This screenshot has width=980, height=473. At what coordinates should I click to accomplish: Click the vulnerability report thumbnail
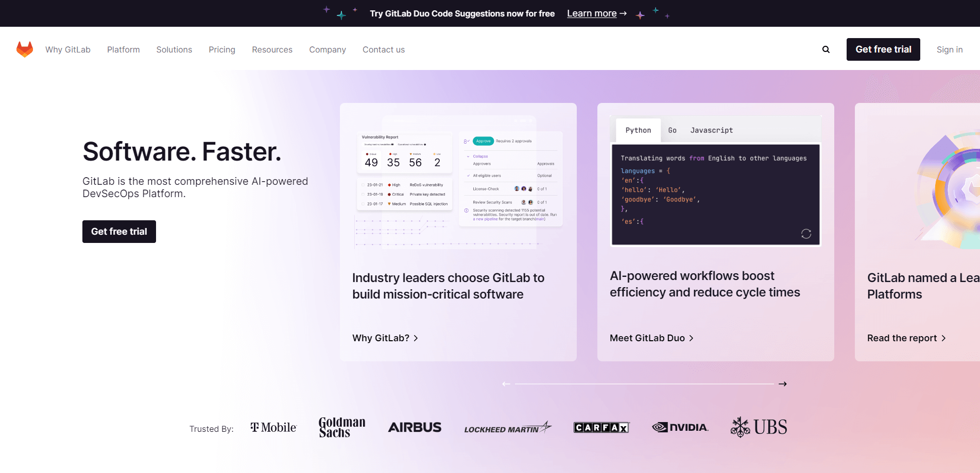click(x=458, y=183)
